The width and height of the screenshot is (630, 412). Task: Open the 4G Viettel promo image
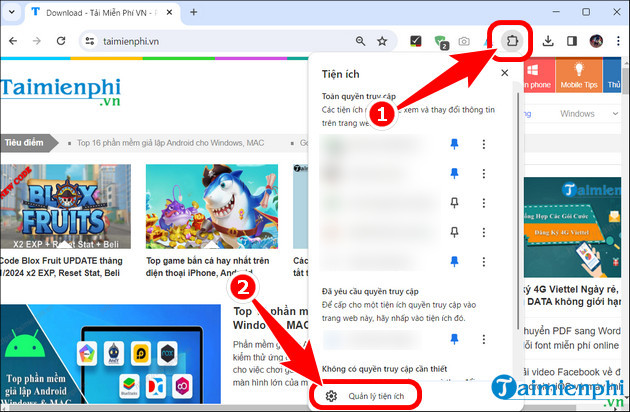[x=573, y=228]
